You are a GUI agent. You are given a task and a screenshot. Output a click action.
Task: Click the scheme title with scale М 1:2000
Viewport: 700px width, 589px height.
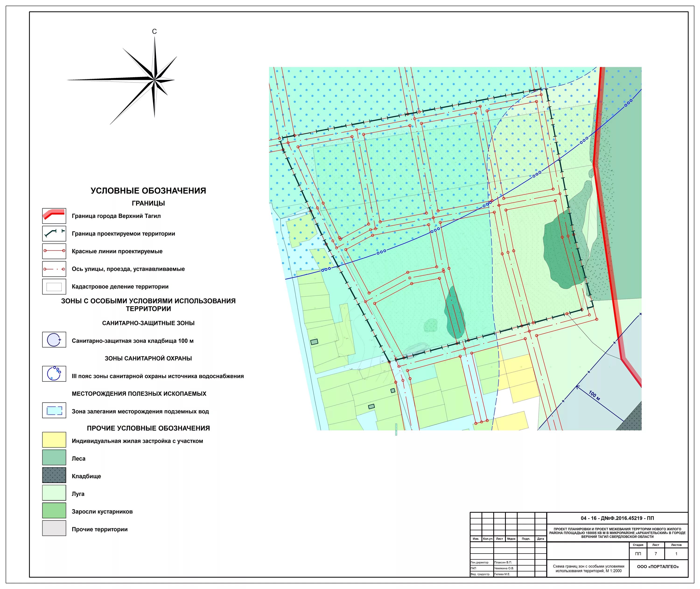coord(588,569)
